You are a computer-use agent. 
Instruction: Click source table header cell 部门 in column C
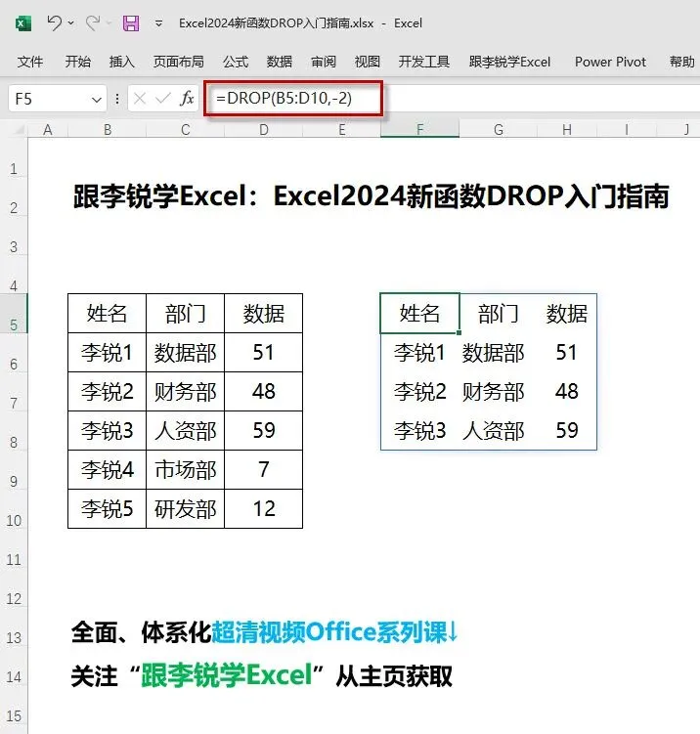tap(186, 313)
